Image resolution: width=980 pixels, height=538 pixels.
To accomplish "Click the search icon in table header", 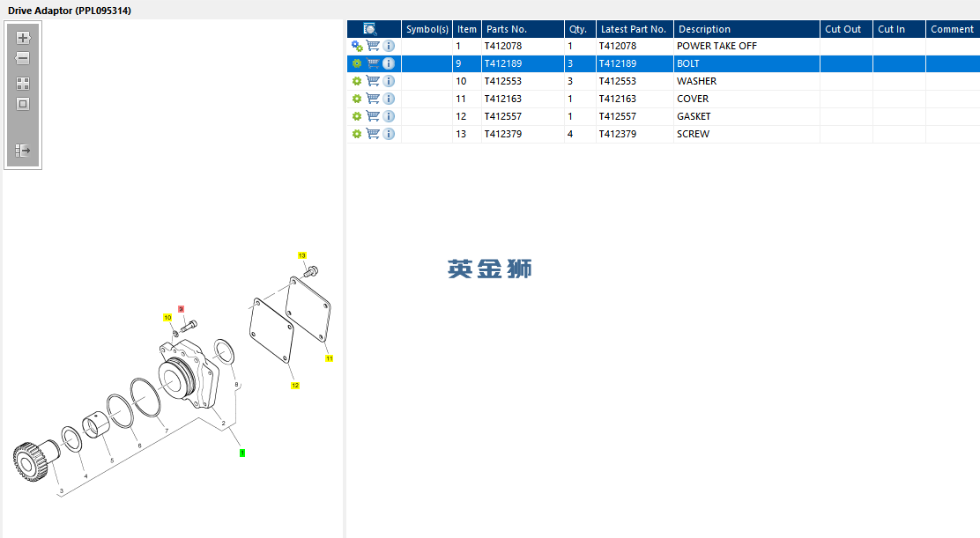I will click(371, 29).
